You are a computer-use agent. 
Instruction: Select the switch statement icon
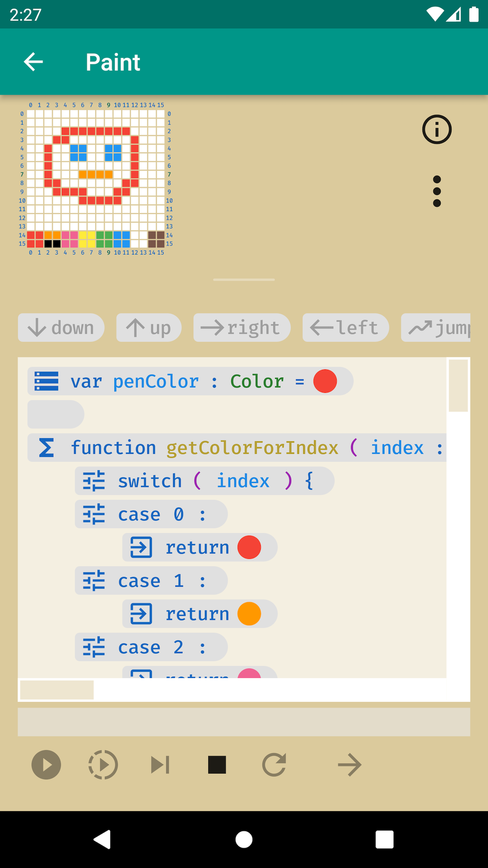coord(94,481)
